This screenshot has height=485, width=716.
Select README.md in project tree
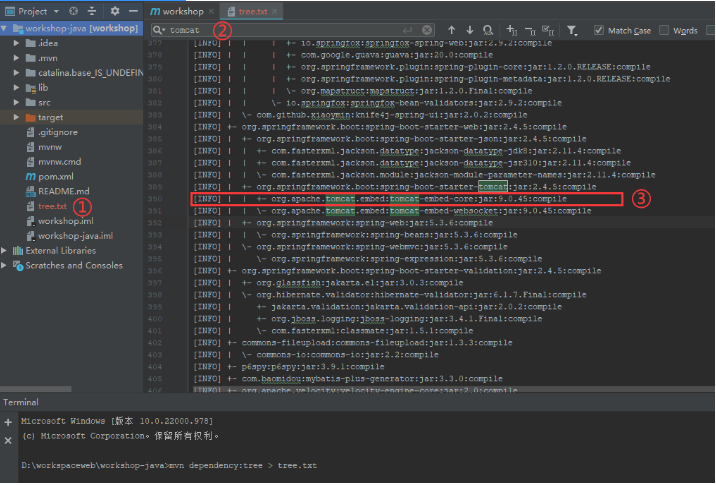(x=63, y=191)
